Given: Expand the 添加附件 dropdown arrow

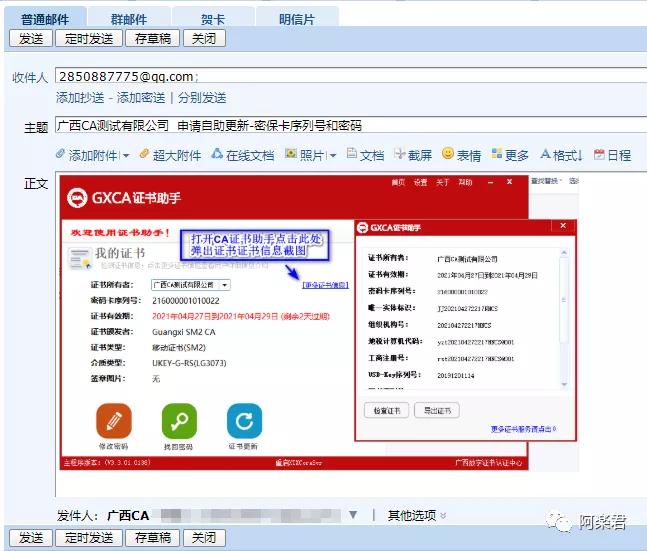Looking at the screenshot, I should click(126, 156).
